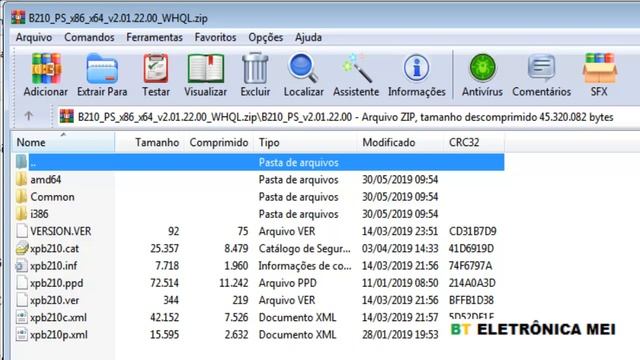Open the Arquivo menu
640x360 pixels.
(x=34, y=38)
